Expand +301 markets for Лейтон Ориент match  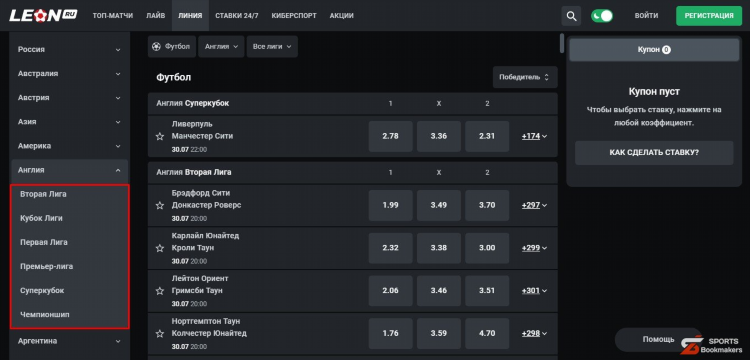pos(534,291)
